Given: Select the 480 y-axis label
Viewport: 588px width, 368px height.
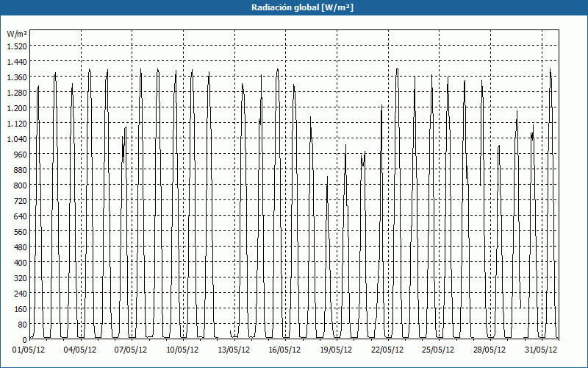Looking at the screenshot, I should pyautogui.click(x=21, y=247).
